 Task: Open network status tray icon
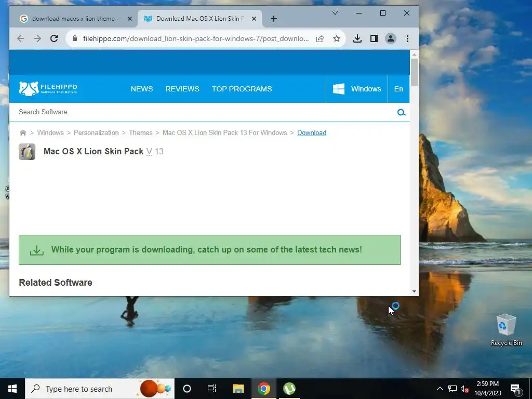point(453,389)
